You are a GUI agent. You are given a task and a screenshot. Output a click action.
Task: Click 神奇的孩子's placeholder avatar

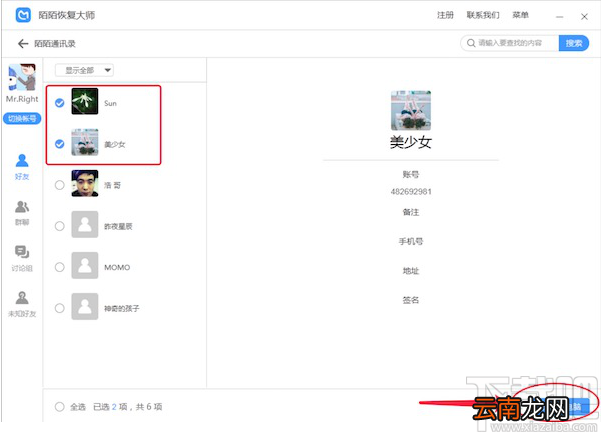click(85, 306)
